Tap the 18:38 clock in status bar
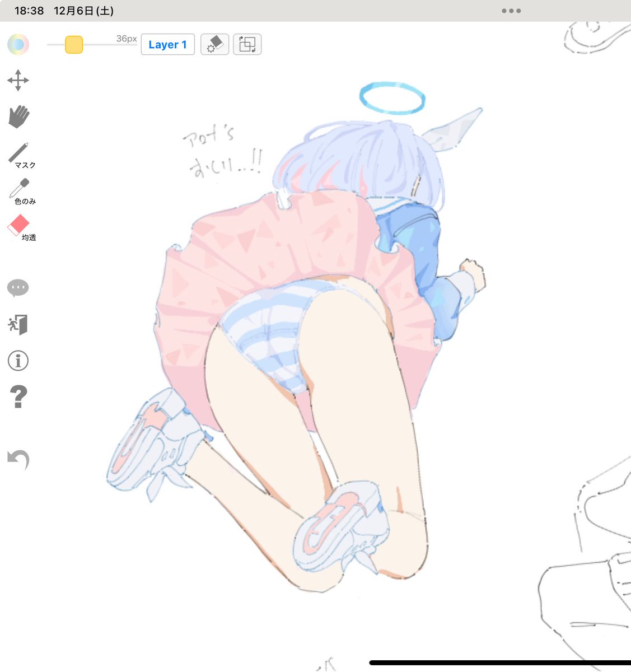 (x=29, y=11)
